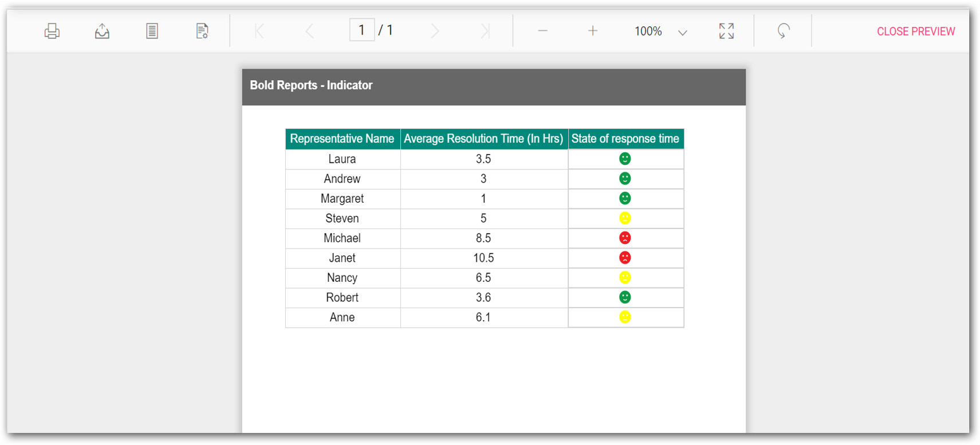Click the current page number field

coord(362,30)
